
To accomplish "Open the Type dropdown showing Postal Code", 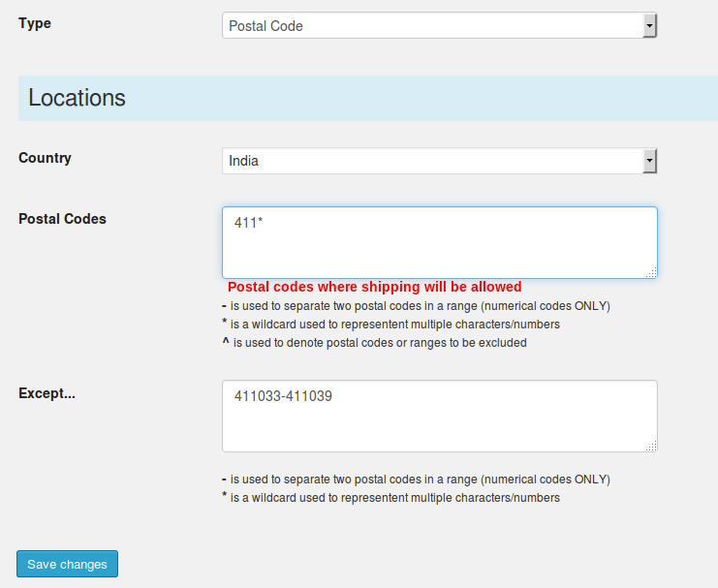I will click(x=440, y=25).
